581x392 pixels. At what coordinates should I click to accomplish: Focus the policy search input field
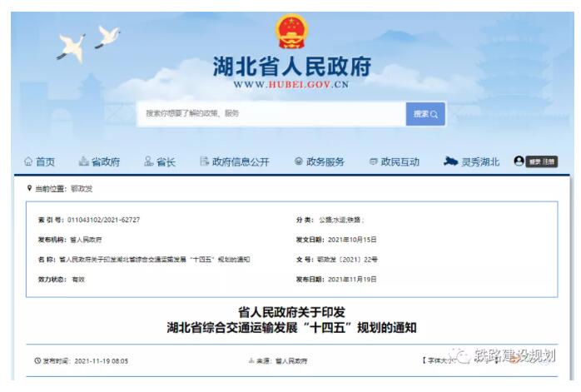[x=271, y=114]
